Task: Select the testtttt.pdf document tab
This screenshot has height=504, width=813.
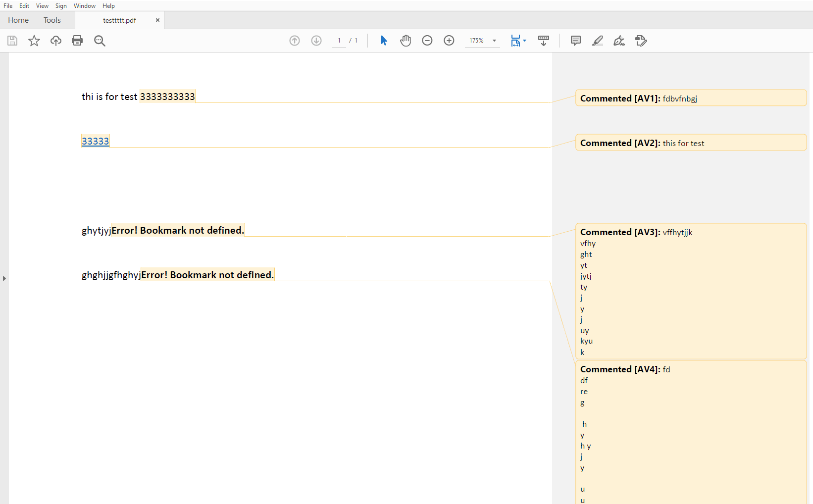Action: [119, 20]
